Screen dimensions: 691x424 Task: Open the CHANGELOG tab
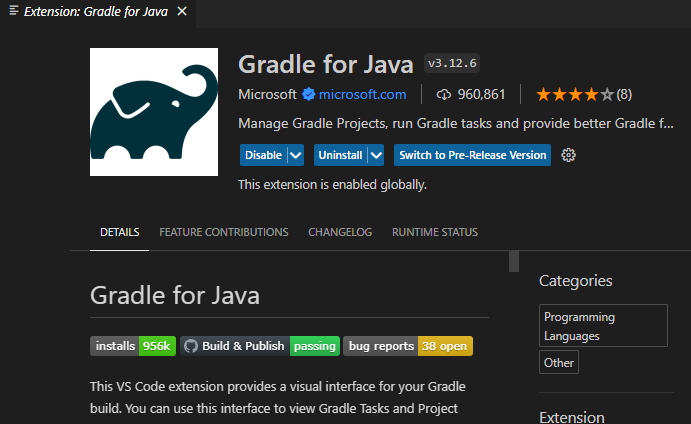point(340,232)
